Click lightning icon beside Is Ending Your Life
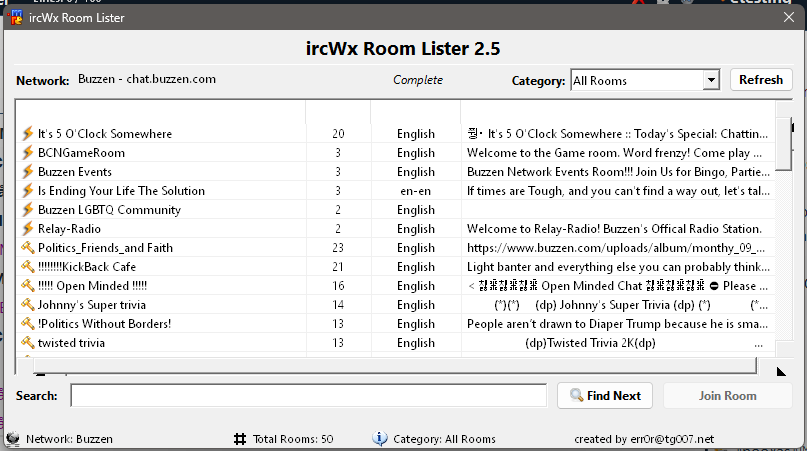807x451 pixels. tap(27, 191)
